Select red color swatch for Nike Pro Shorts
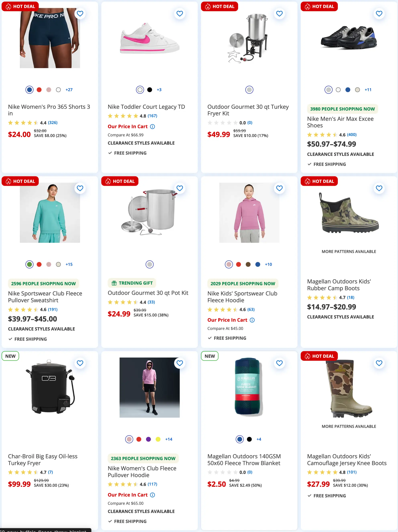 click(x=39, y=90)
